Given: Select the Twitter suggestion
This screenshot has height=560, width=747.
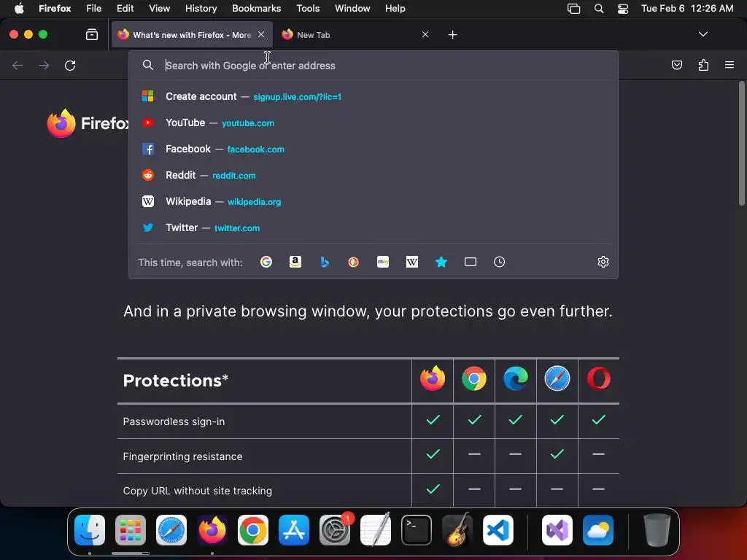Looking at the screenshot, I should 373,227.
